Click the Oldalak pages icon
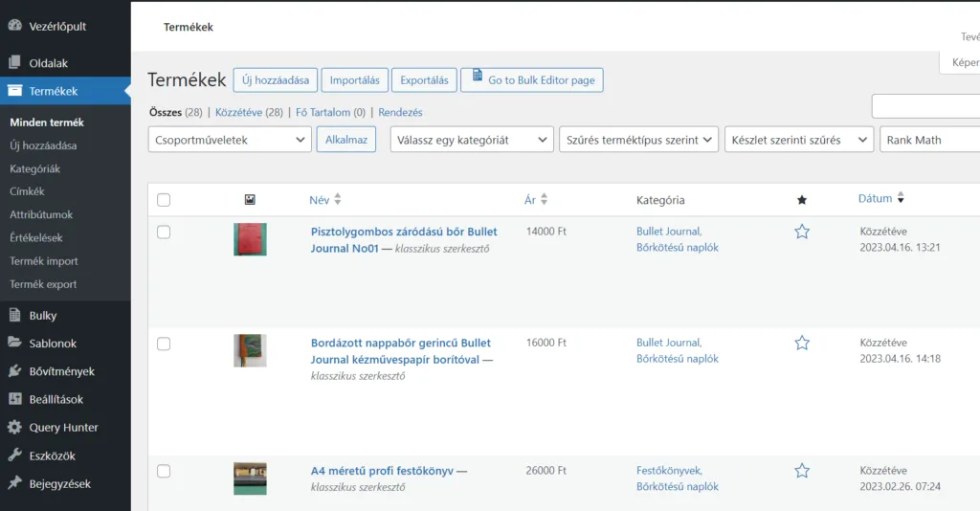Screen dimensions: 980x511 click(x=15, y=62)
